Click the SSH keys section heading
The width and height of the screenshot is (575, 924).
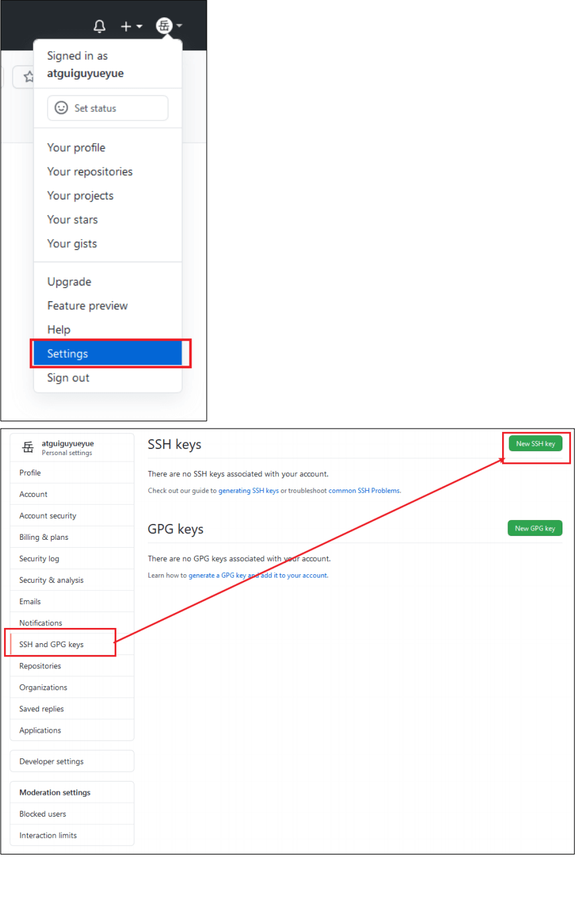point(174,444)
